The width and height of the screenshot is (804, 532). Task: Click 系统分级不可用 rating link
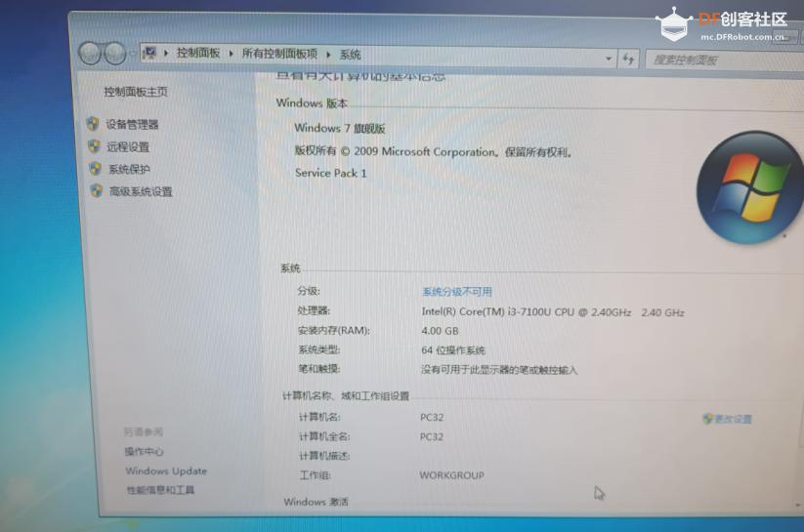pos(457,292)
